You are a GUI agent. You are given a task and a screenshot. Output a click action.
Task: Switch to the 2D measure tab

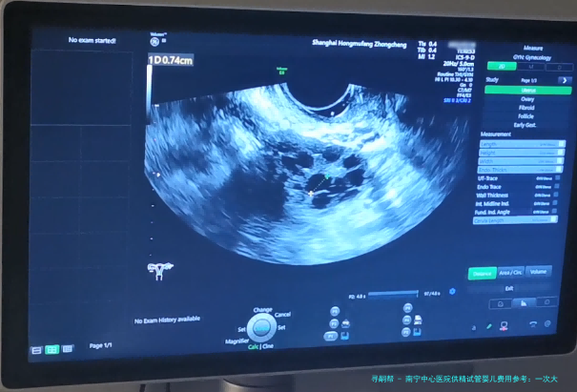[503, 66]
